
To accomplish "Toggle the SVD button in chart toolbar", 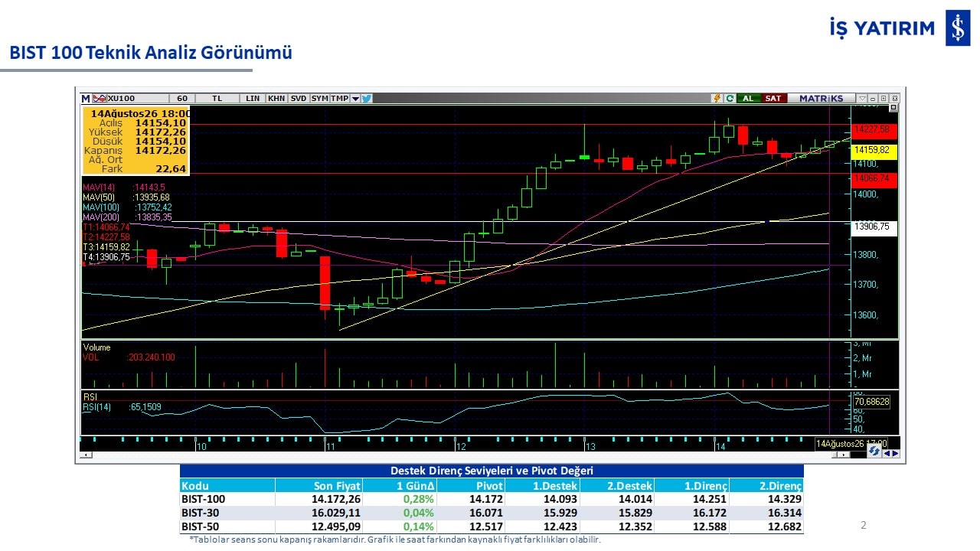I will point(299,99).
